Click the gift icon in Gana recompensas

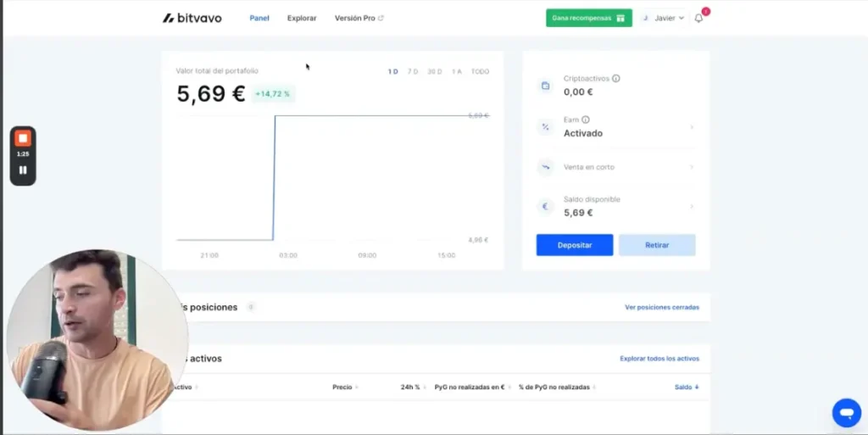(620, 19)
